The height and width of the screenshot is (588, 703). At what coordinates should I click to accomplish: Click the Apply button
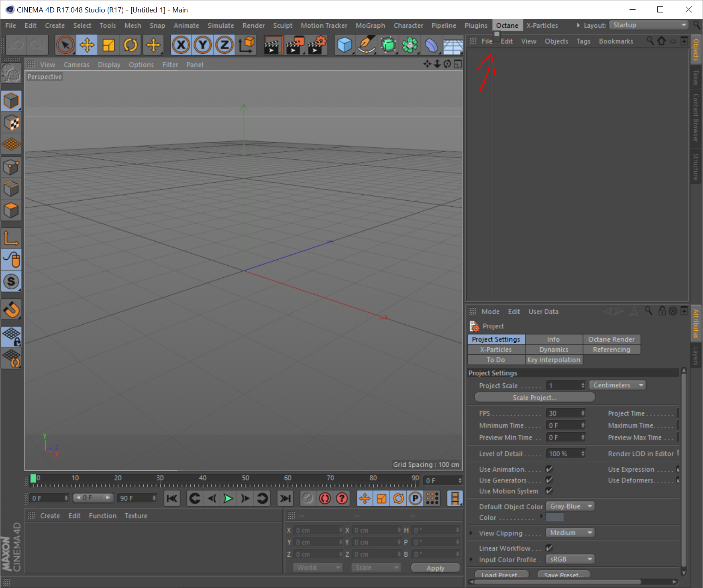point(436,568)
